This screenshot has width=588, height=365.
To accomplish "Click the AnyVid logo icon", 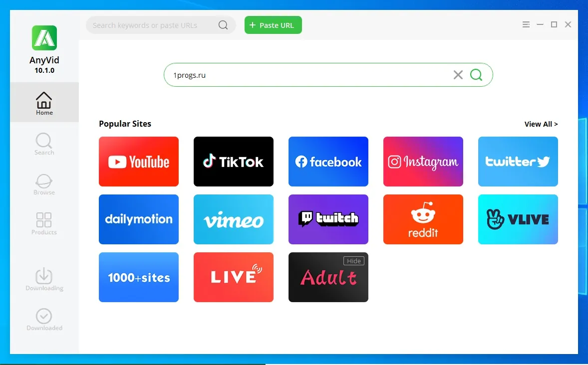I will click(x=44, y=38).
